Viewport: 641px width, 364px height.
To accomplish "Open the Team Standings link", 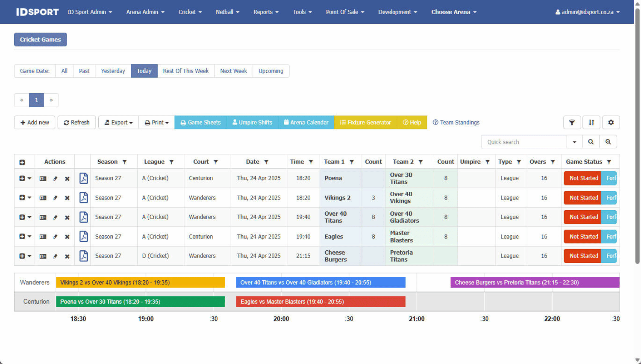I will point(456,123).
